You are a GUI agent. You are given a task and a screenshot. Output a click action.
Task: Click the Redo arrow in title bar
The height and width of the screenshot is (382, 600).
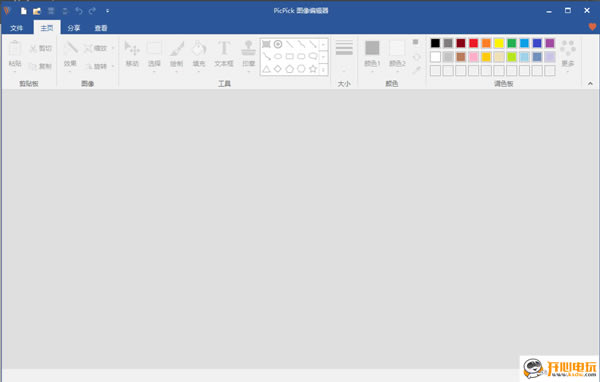coord(92,11)
